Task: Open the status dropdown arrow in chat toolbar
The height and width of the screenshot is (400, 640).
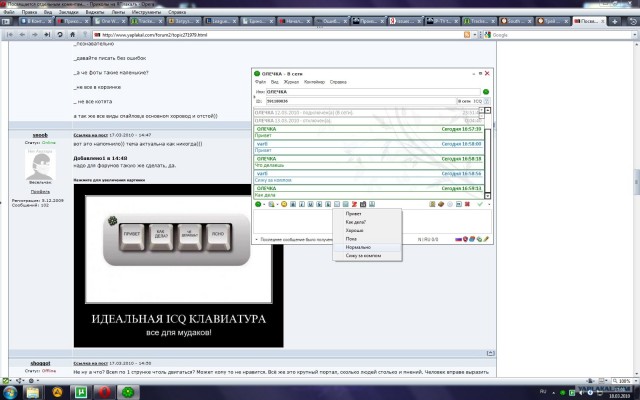Action: click(264, 204)
